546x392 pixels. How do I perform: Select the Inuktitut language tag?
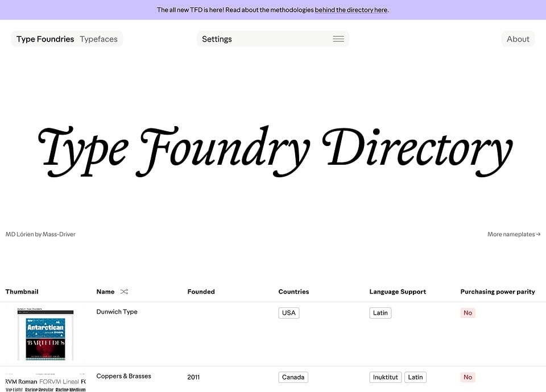click(386, 377)
